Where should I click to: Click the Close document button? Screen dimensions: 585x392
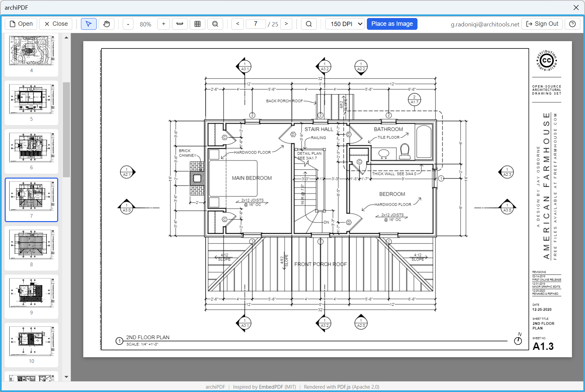tap(56, 24)
